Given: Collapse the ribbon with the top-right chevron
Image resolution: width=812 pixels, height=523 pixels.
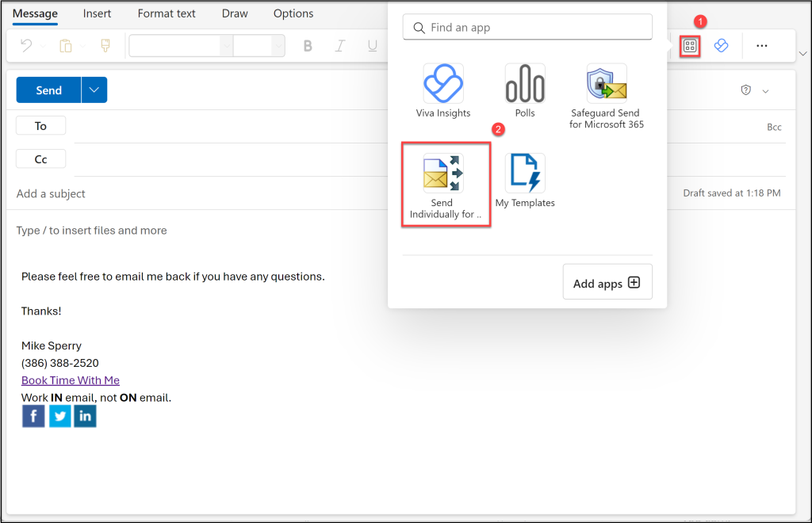Looking at the screenshot, I should tap(802, 52).
